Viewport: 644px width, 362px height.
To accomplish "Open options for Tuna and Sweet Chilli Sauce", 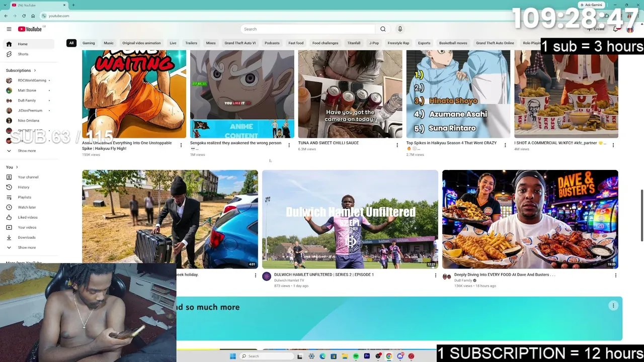I will pyautogui.click(x=397, y=145).
